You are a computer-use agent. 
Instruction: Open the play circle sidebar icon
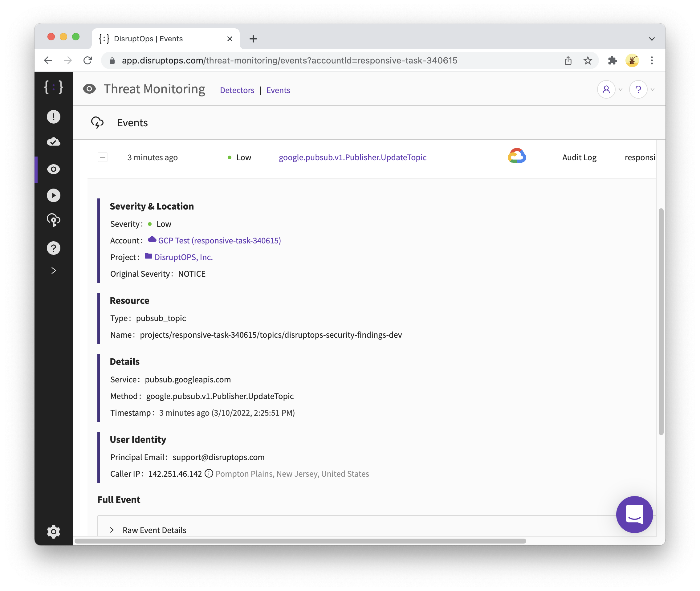54,195
